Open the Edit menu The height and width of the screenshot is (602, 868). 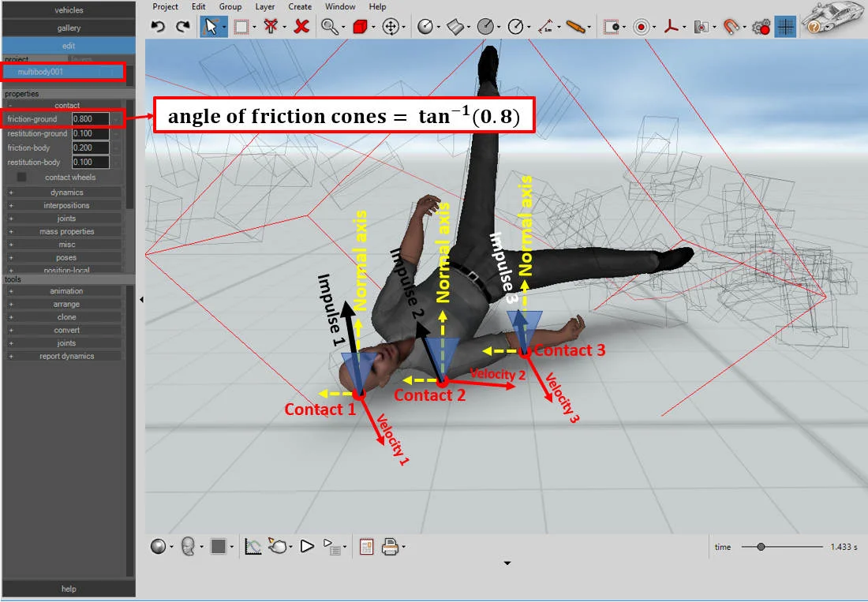point(199,6)
